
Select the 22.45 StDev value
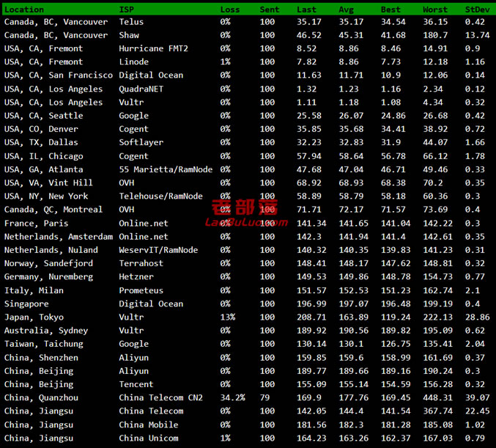[478, 411]
